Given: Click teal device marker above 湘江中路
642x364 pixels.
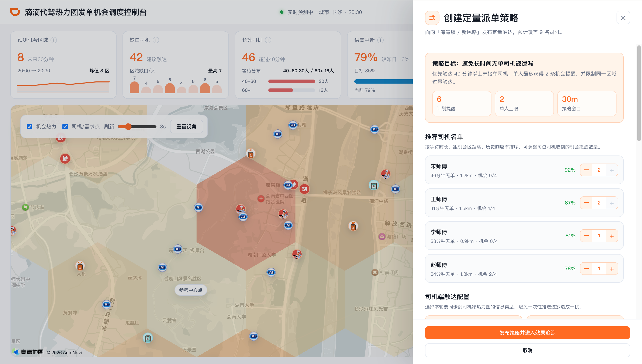Looking at the screenshot, I should tap(374, 185).
